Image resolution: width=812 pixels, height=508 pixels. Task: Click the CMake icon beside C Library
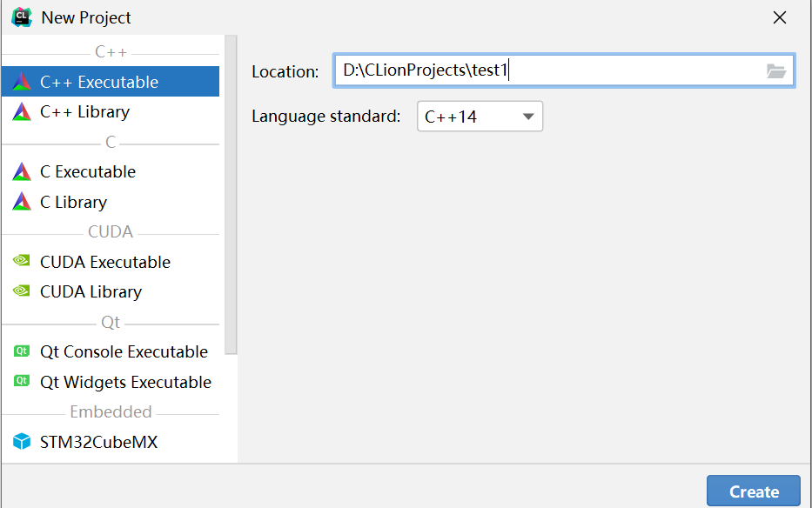(x=22, y=202)
